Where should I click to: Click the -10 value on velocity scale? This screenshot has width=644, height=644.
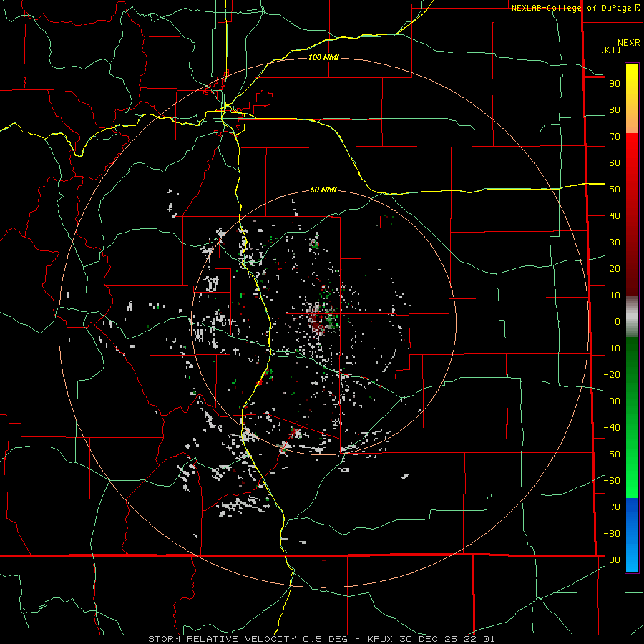(x=612, y=348)
